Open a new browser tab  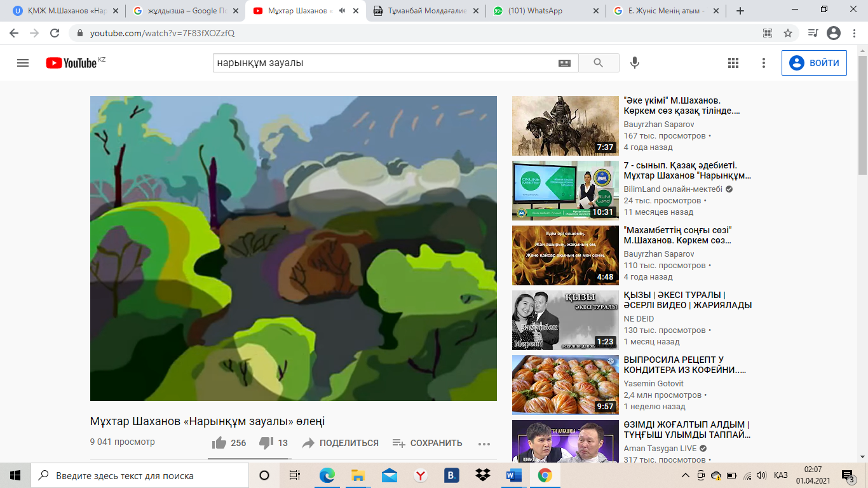tap(740, 11)
